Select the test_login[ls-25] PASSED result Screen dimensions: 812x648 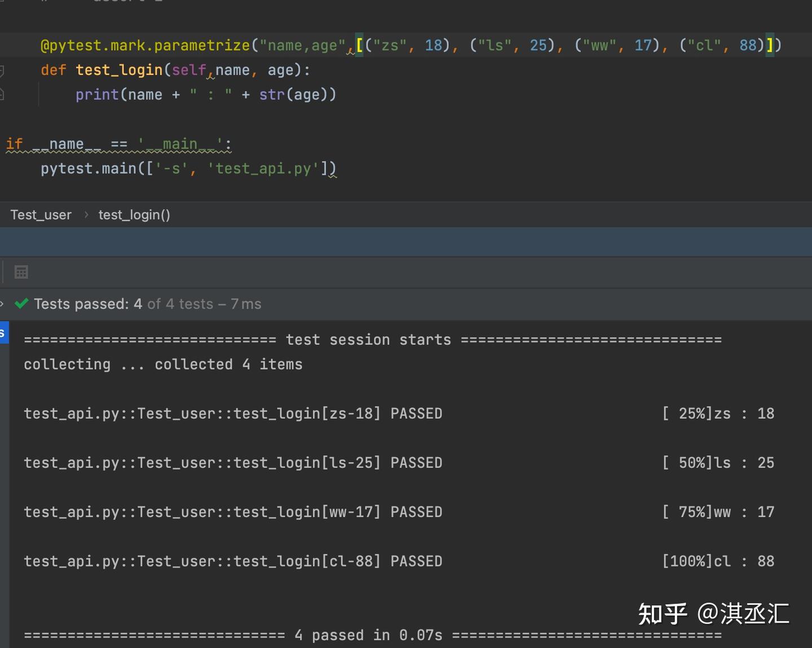tap(232, 463)
